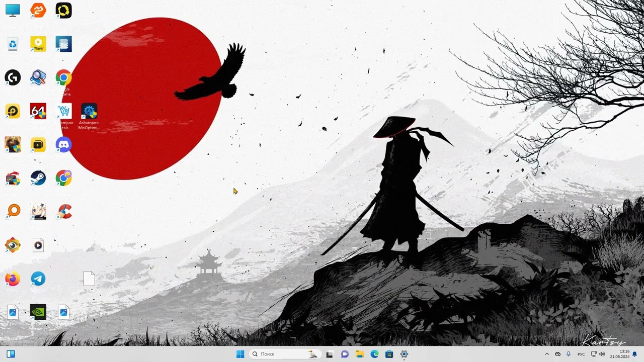Open the notifications bell icon
Image resolution: width=644 pixels, height=362 pixels.
click(x=635, y=354)
